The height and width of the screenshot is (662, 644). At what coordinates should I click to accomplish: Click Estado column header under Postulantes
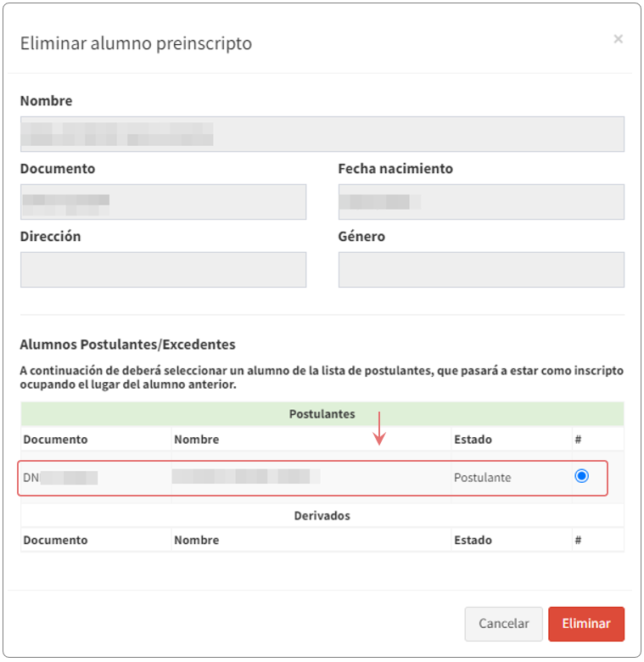[x=473, y=440]
